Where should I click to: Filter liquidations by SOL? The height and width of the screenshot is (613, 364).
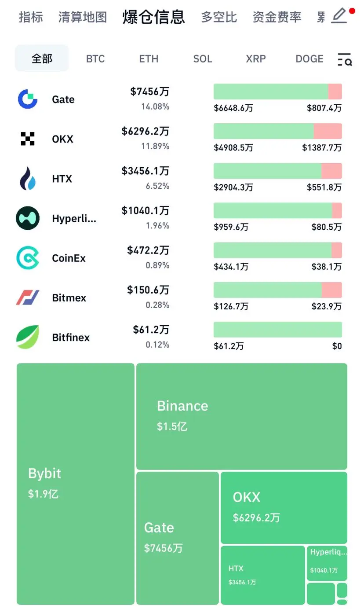pyautogui.click(x=203, y=59)
